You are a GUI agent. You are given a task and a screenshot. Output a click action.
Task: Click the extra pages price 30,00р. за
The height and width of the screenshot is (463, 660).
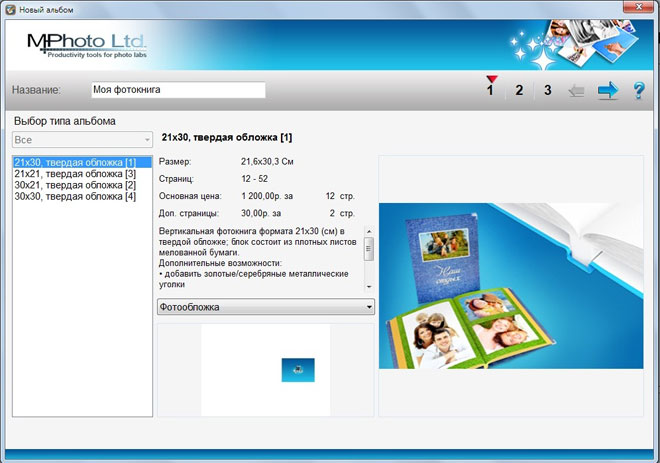coord(261,213)
